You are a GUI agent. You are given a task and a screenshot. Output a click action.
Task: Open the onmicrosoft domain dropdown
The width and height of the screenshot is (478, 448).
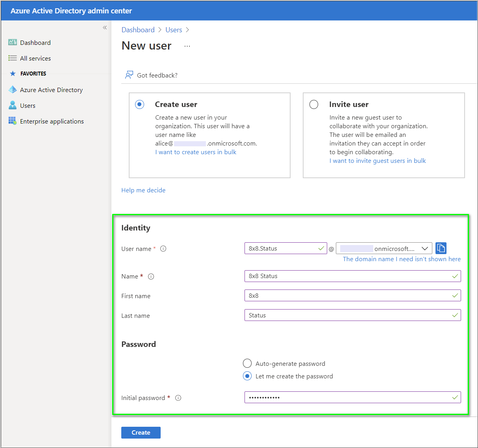[384, 248]
